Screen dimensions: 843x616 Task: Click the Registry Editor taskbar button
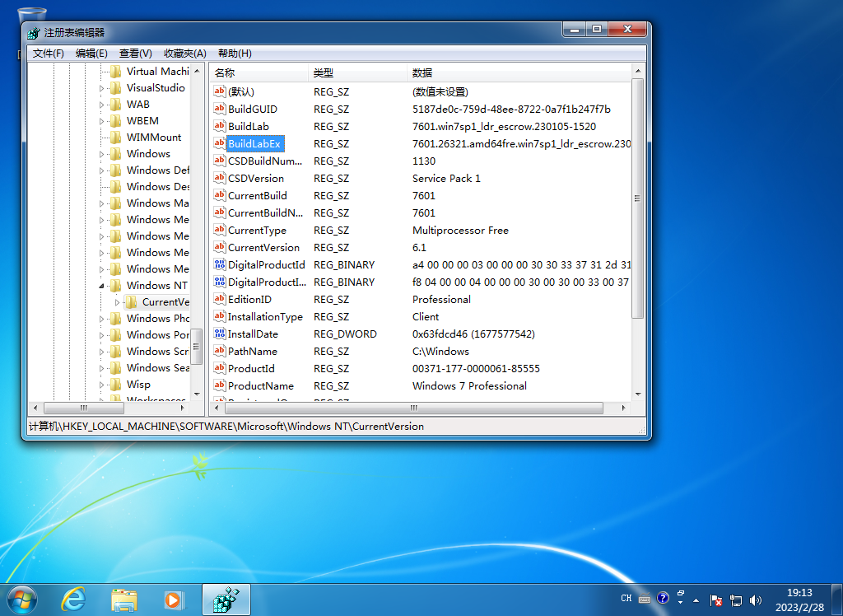click(x=226, y=600)
